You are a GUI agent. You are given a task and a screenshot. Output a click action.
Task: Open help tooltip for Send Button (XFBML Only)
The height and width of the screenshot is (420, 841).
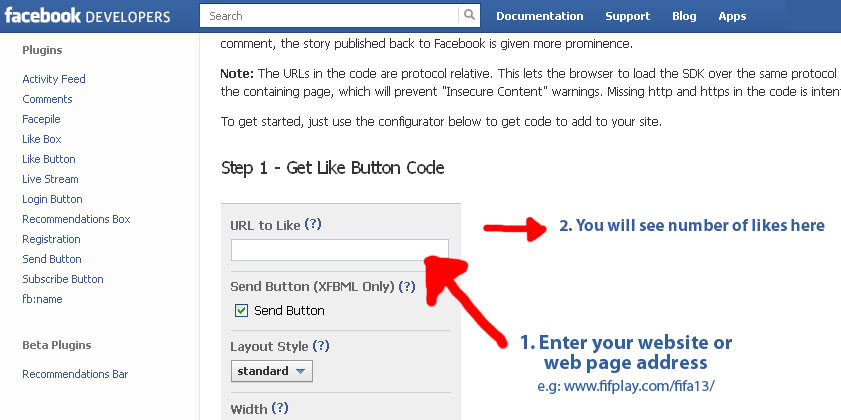pos(407,286)
